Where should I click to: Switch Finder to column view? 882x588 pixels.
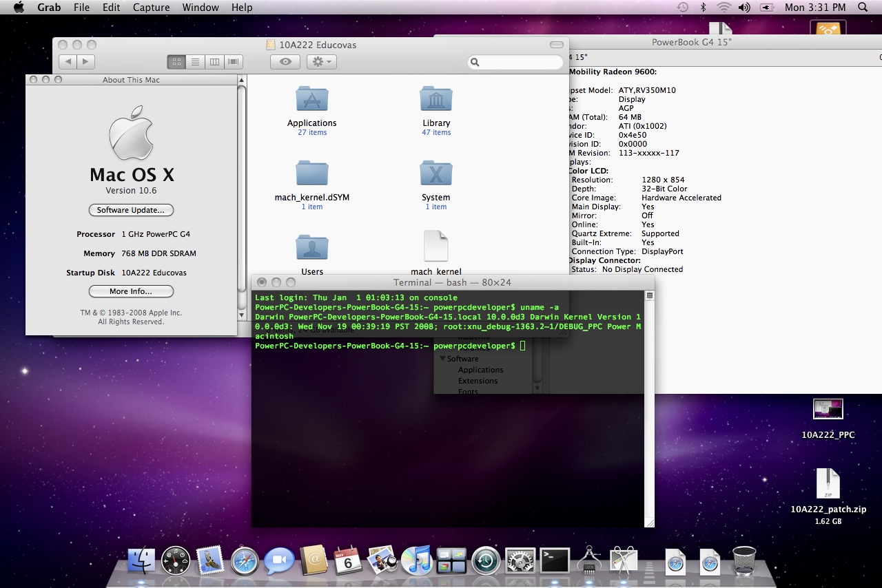pyautogui.click(x=214, y=62)
